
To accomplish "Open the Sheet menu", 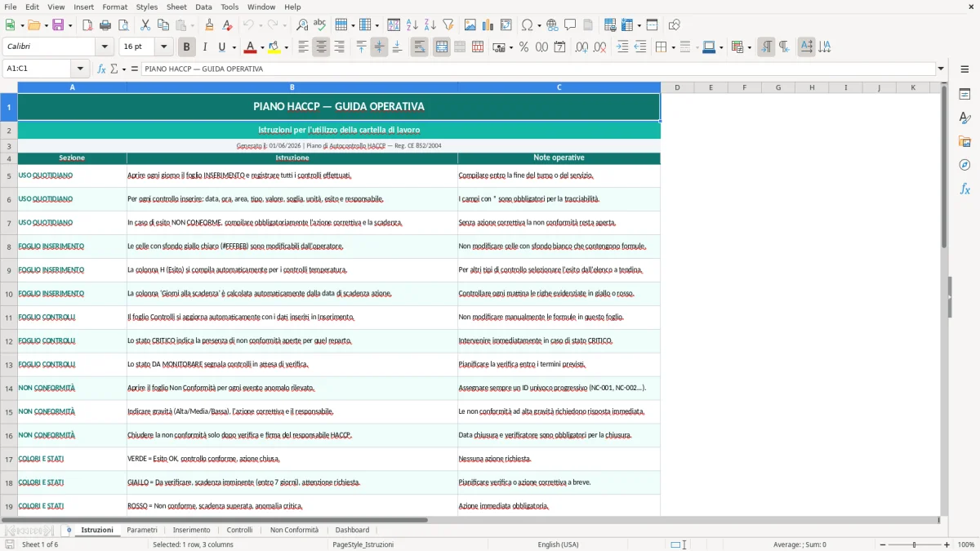I will coord(176,7).
